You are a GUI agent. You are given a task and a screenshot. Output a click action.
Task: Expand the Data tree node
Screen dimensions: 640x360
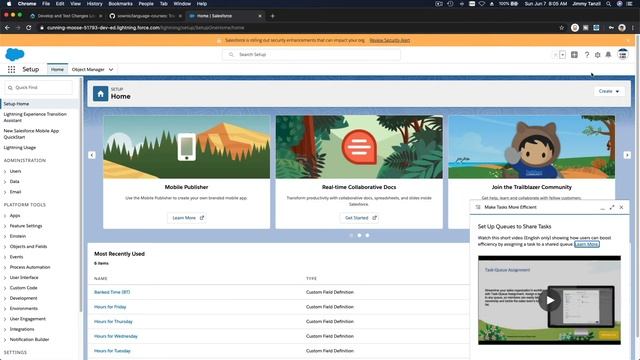point(5,182)
